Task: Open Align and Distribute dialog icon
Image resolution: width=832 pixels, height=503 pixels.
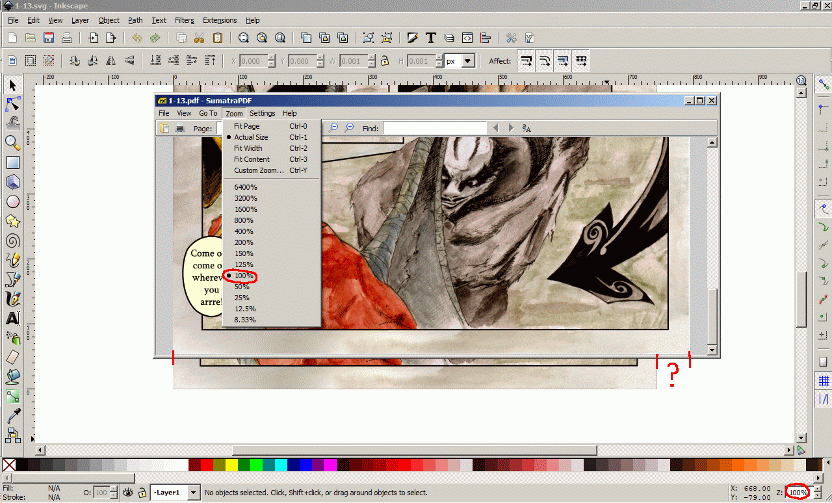Action: click(x=486, y=38)
